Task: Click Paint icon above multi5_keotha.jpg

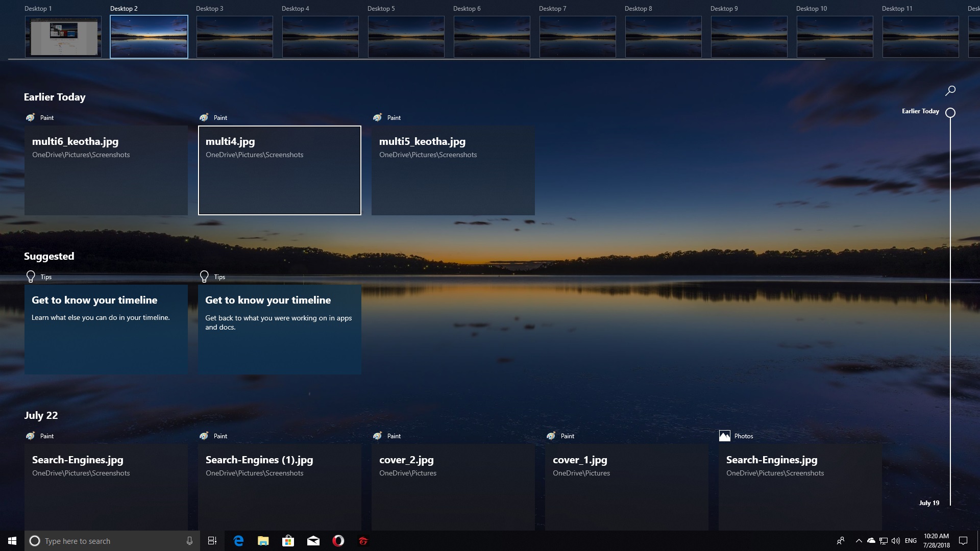Action: 378,118
